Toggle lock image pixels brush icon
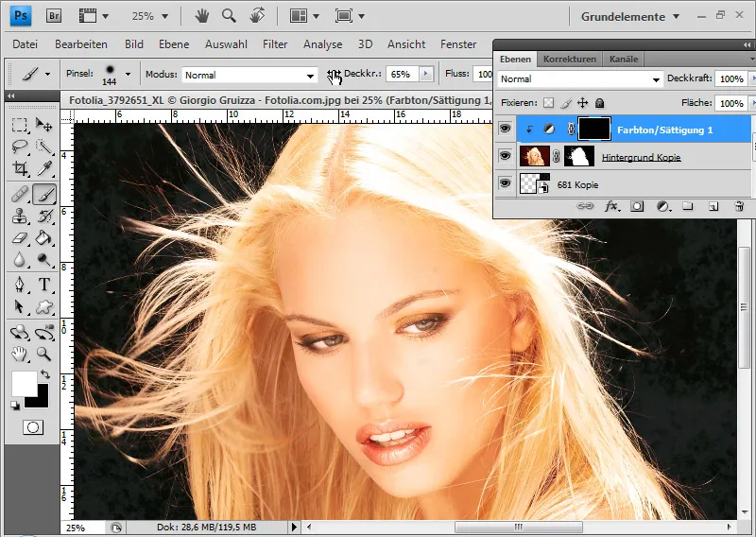Screen dimensions: 756x537 coord(566,103)
